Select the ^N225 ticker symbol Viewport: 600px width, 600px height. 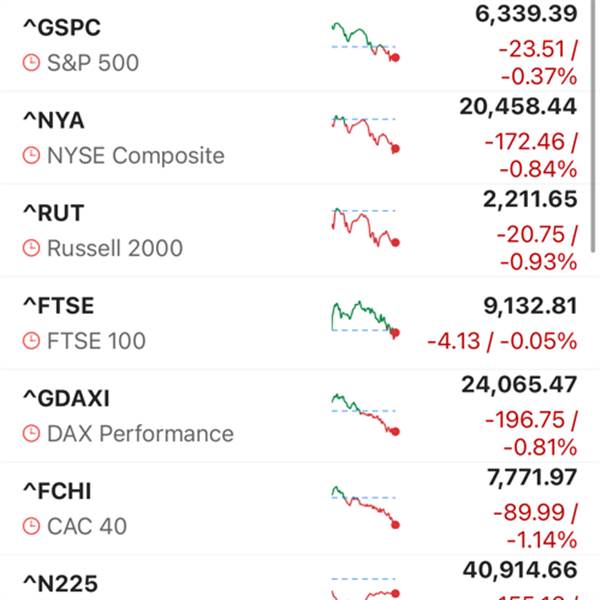coord(60,584)
